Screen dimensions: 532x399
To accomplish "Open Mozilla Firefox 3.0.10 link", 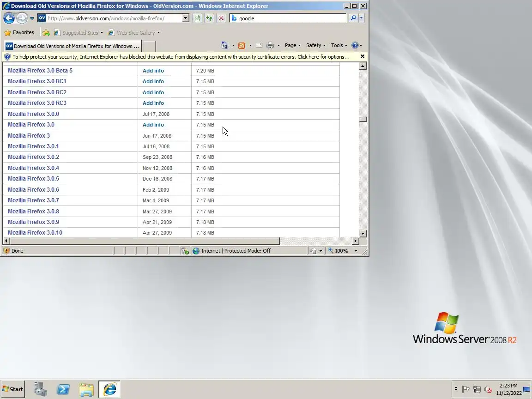I will 35,233.
